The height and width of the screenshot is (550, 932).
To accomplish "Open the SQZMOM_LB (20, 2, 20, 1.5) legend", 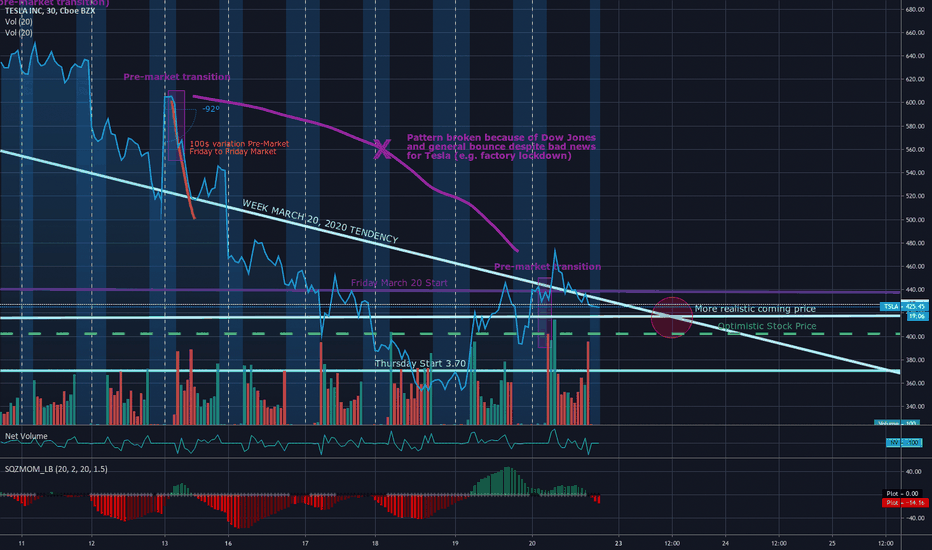I will click(x=56, y=469).
